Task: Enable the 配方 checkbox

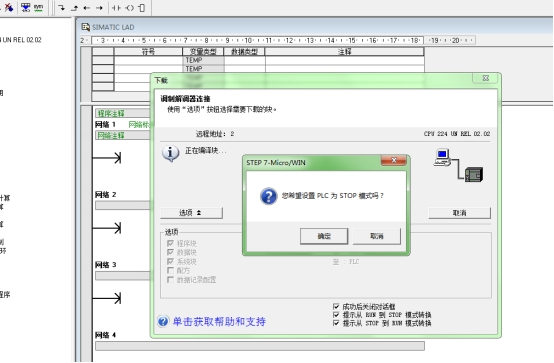Action: tap(170, 270)
